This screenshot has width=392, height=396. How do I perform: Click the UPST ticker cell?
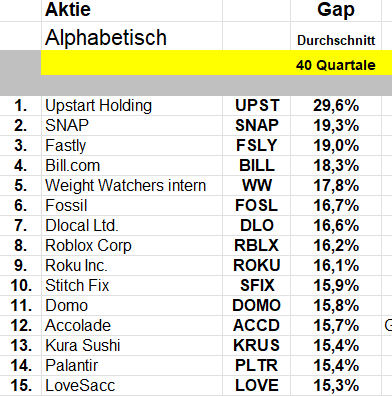(x=257, y=106)
